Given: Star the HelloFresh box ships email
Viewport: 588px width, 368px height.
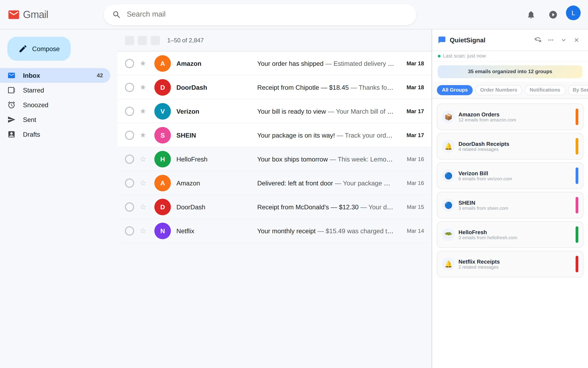Looking at the screenshot, I should [143, 159].
